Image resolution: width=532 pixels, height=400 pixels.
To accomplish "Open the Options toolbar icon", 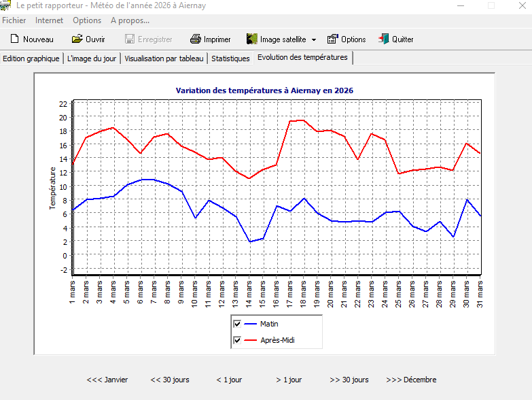I will coord(332,39).
